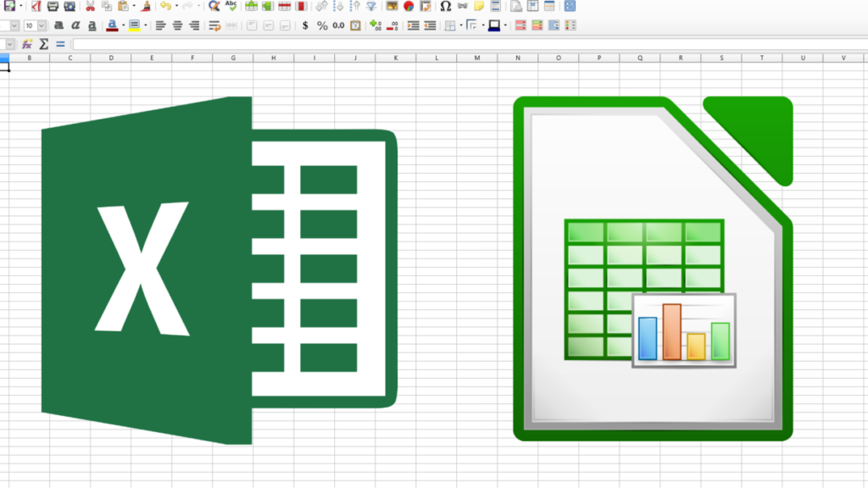Click the Copy icon
This screenshot has width=868, height=488.
tap(107, 6)
